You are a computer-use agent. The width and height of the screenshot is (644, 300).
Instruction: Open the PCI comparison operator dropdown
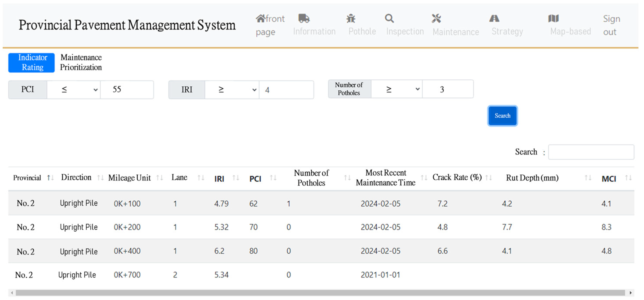73,90
